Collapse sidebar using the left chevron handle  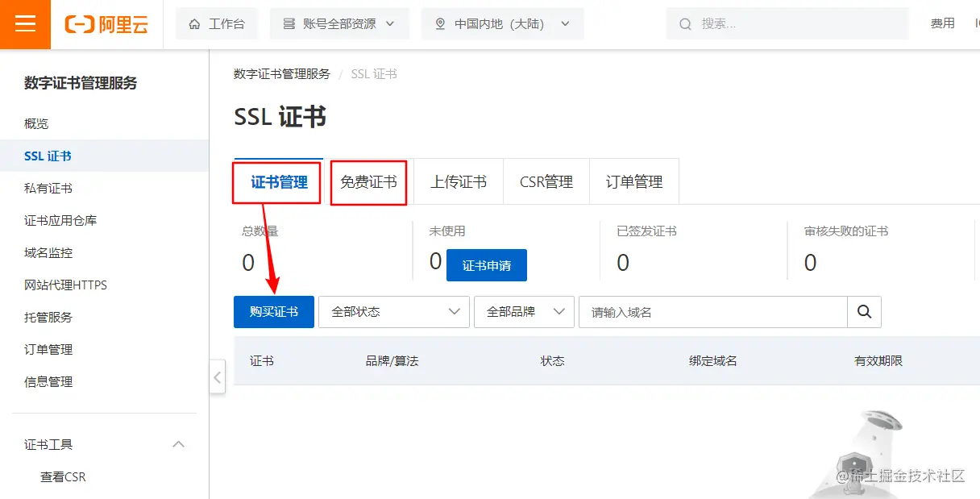point(217,376)
